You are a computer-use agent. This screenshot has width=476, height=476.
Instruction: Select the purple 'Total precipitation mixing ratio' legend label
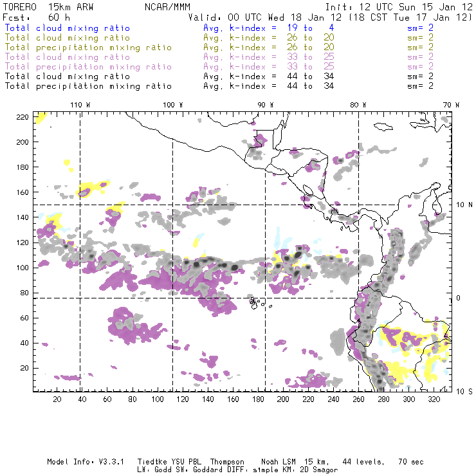[88, 67]
